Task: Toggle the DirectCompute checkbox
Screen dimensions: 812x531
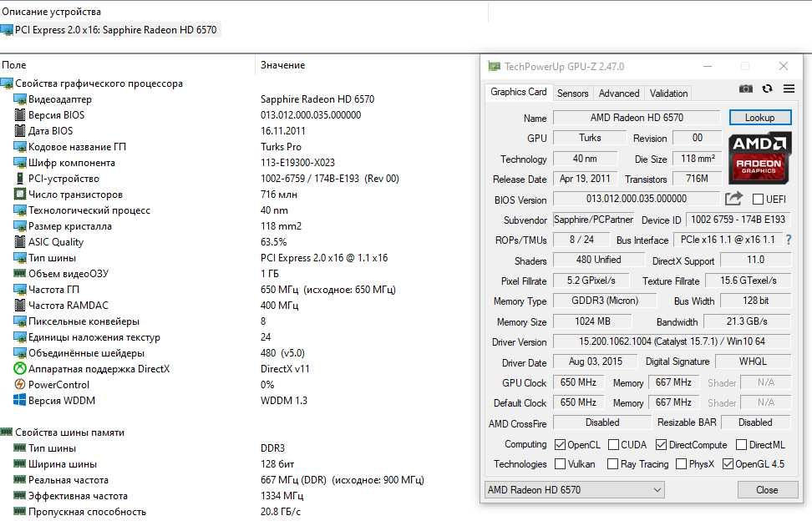Action: pos(661,444)
